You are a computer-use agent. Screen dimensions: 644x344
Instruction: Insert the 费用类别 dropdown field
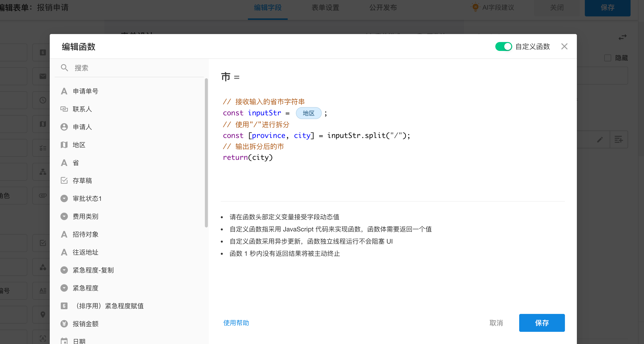[x=85, y=216]
